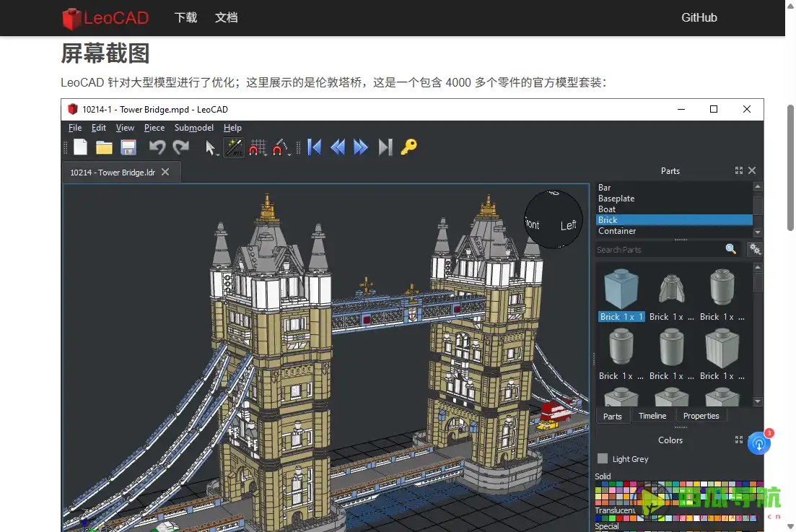Toggle the XYZ relative transform wand

tap(234, 147)
